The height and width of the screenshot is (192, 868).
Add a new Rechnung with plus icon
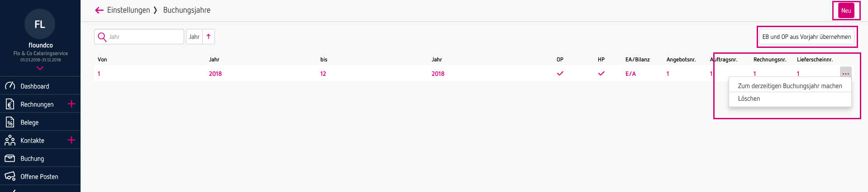(x=72, y=104)
